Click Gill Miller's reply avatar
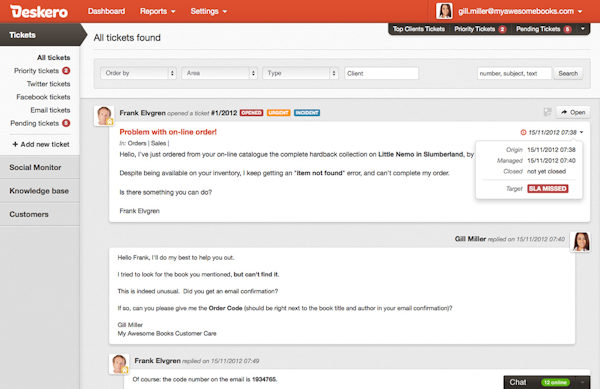 point(580,242)
